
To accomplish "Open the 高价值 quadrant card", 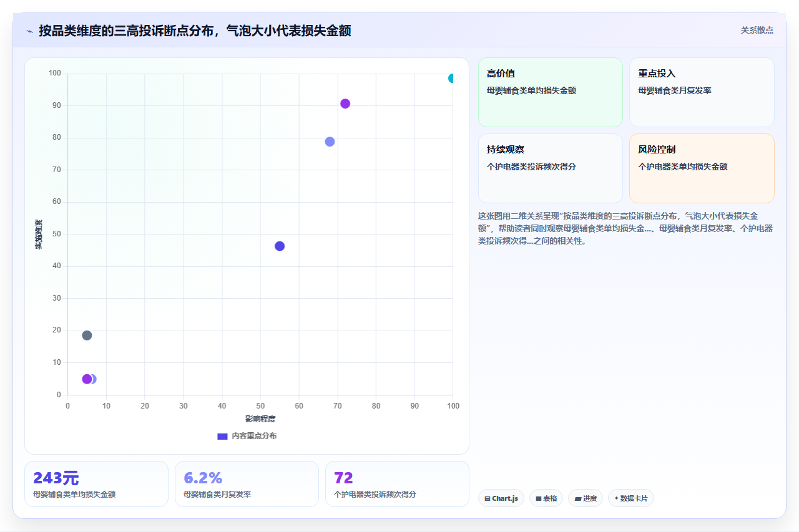I will click(551, 92).
